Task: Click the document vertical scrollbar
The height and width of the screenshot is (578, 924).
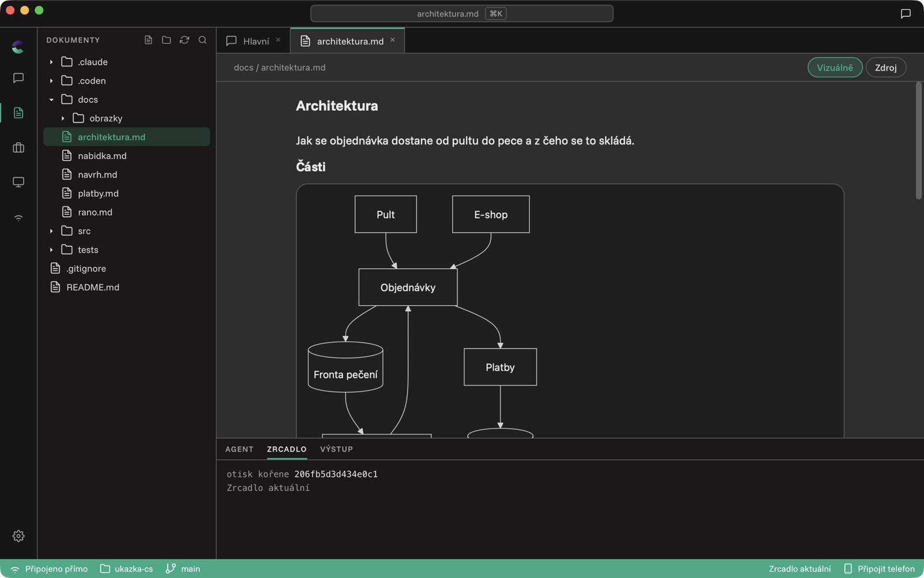Action: pos(918,141)
